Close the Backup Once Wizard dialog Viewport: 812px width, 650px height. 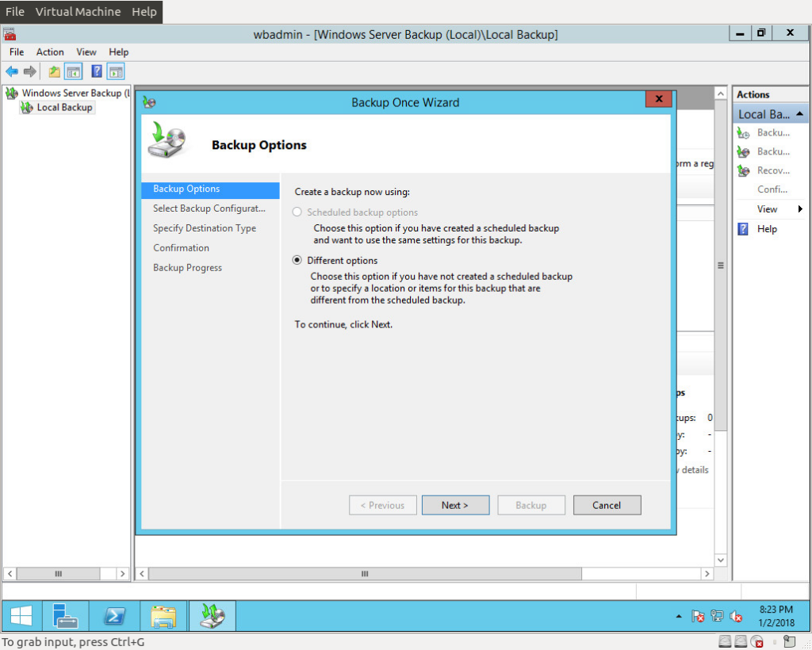point(659,99)
